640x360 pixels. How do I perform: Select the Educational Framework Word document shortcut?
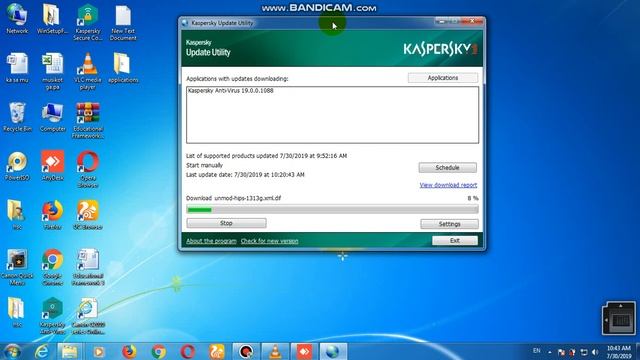click(88, 267)
